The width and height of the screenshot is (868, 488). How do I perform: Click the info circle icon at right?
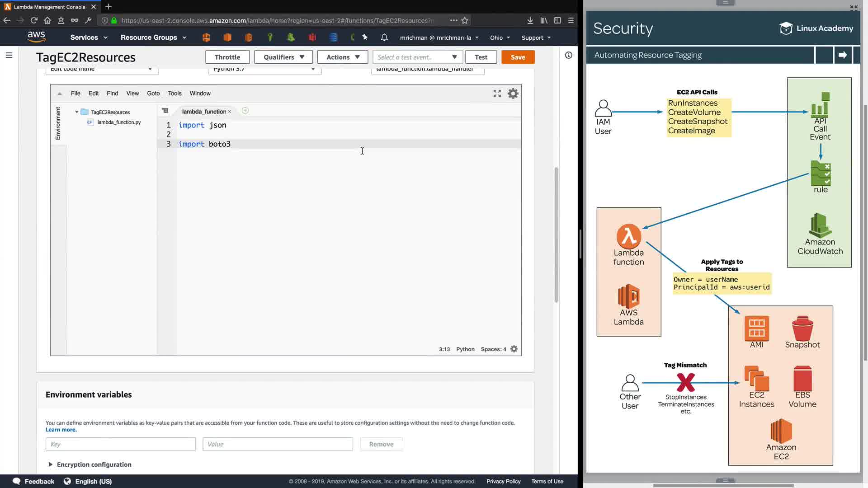pyautogui.click(x=569, y=55)
